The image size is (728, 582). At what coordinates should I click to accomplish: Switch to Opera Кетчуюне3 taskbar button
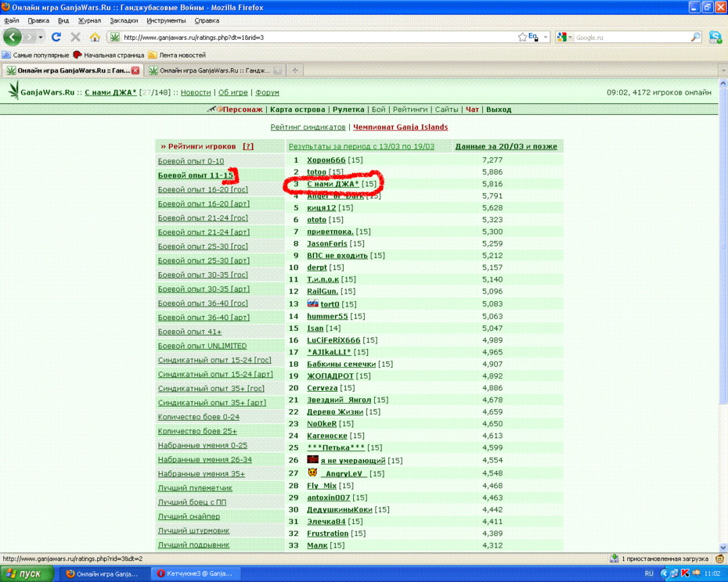pyautogui.click(x=195, y=573)
